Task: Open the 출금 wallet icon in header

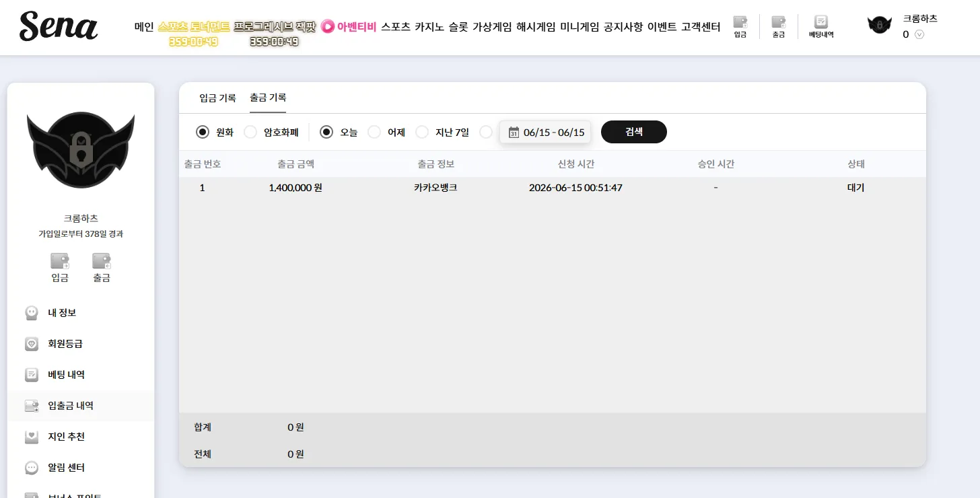Action: [779, 26]
